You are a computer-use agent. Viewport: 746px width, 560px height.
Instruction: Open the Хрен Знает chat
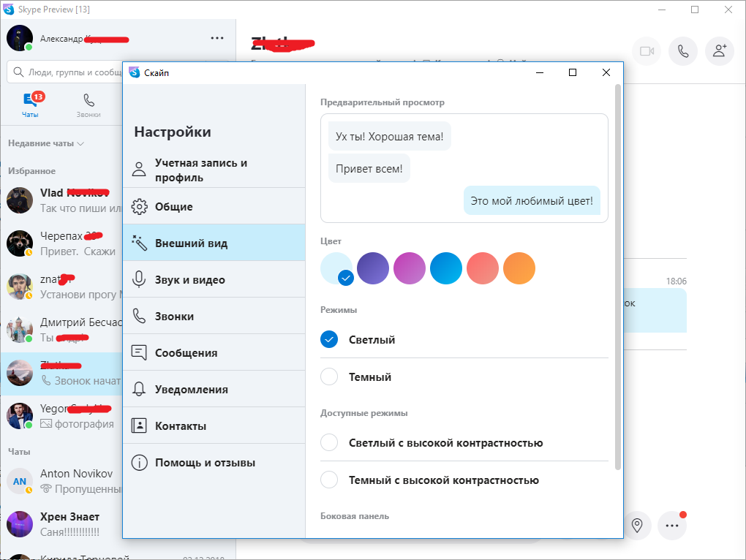pos(62,524)
